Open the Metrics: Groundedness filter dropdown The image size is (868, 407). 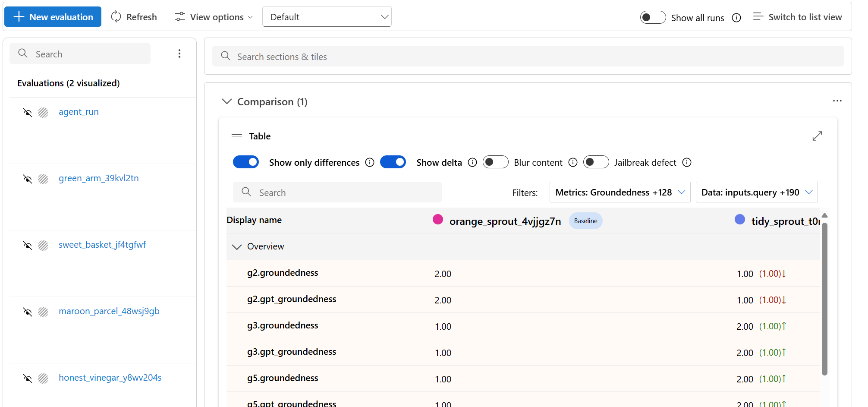coord(620,192)
